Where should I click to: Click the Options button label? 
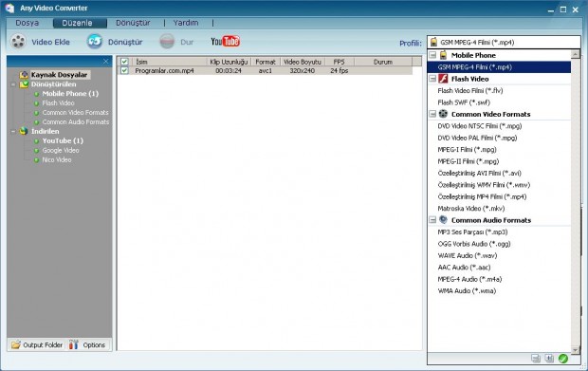94,344
